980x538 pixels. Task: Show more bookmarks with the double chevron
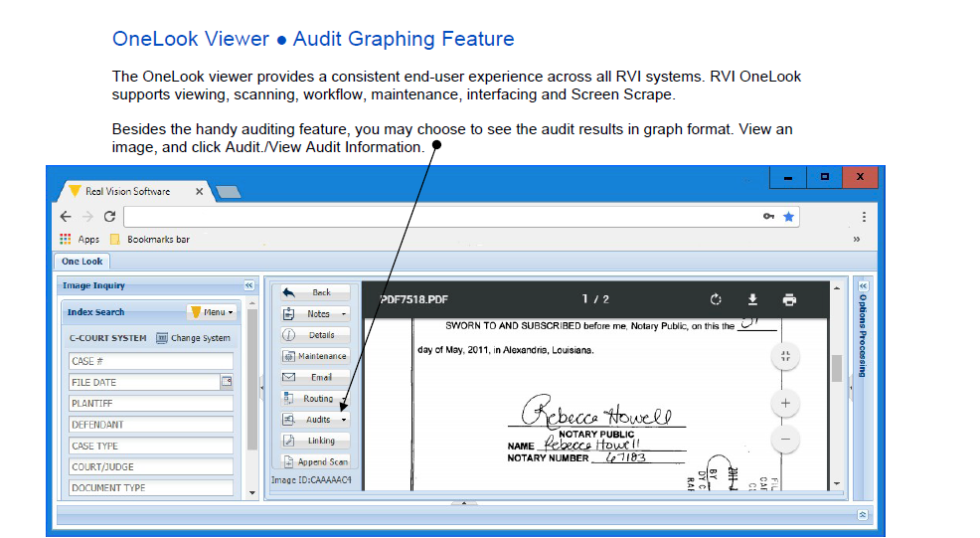[856, 239]
